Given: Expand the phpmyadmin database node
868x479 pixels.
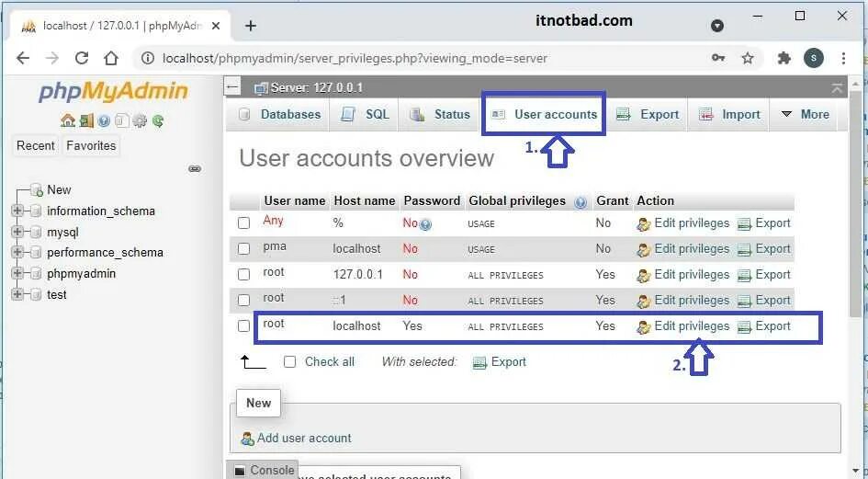Looking at the screenshot, I should tap(17, 273).
